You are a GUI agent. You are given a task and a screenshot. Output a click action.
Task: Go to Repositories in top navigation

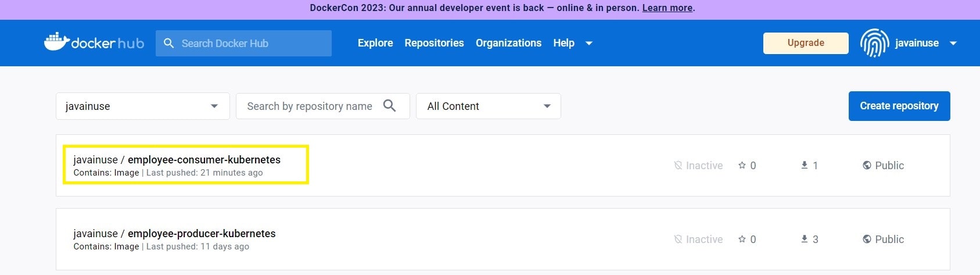[x=435, y=43]
